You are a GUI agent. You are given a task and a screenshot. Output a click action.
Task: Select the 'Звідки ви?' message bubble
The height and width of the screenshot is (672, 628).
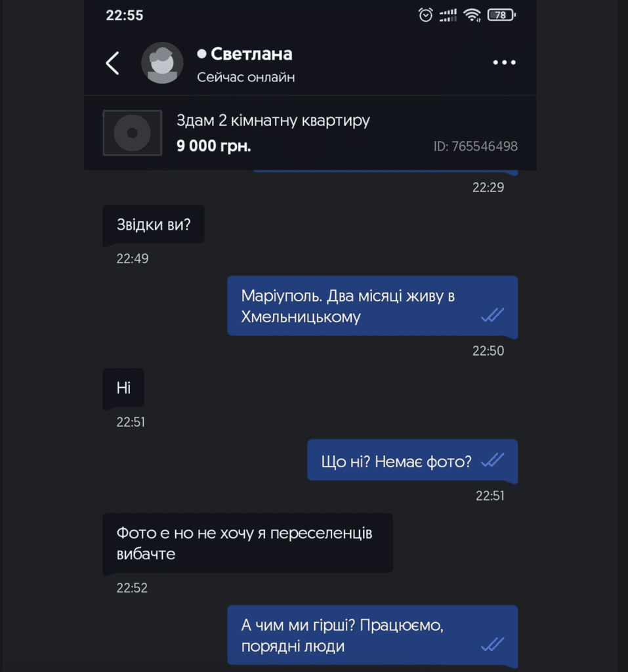(154, 224)
